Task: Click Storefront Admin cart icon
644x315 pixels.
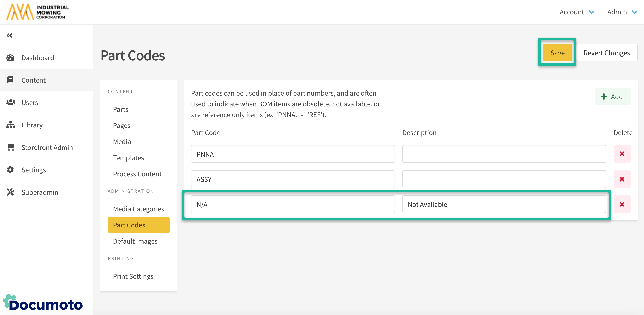Action: point(11,147)
